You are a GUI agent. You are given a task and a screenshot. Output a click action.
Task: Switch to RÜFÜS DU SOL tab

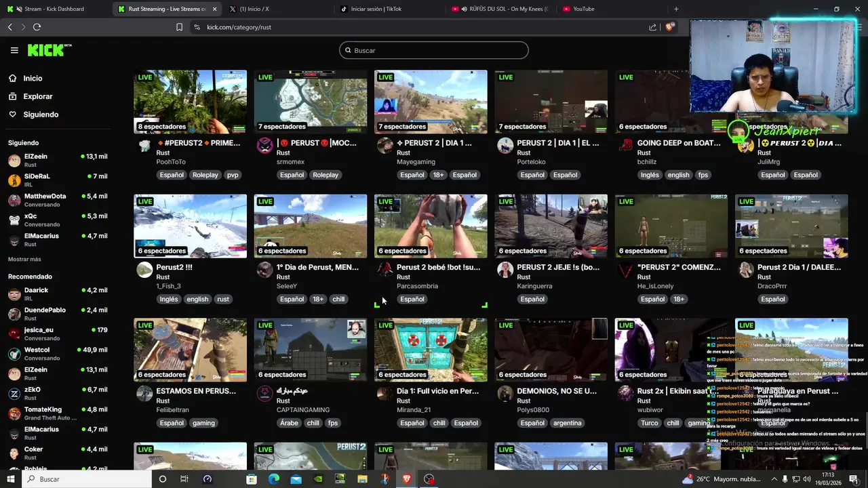pyautogui.click(x=500, y=9)
